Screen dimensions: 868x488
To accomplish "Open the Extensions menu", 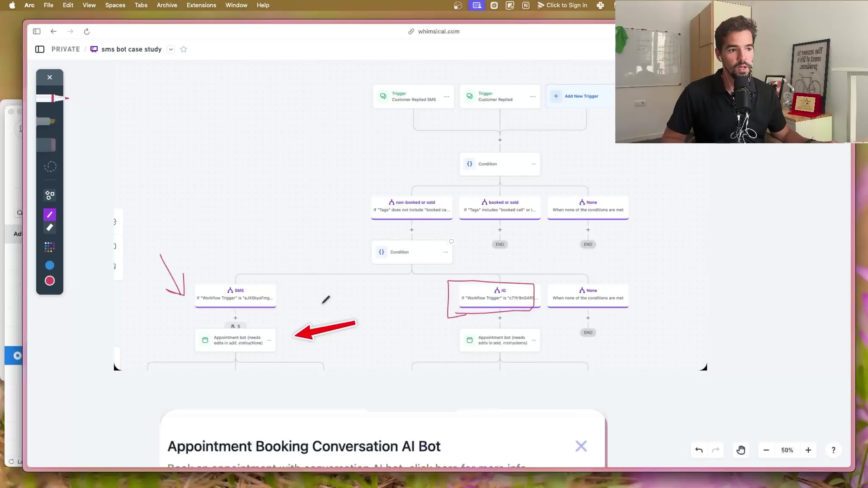I will pos(201,5).
